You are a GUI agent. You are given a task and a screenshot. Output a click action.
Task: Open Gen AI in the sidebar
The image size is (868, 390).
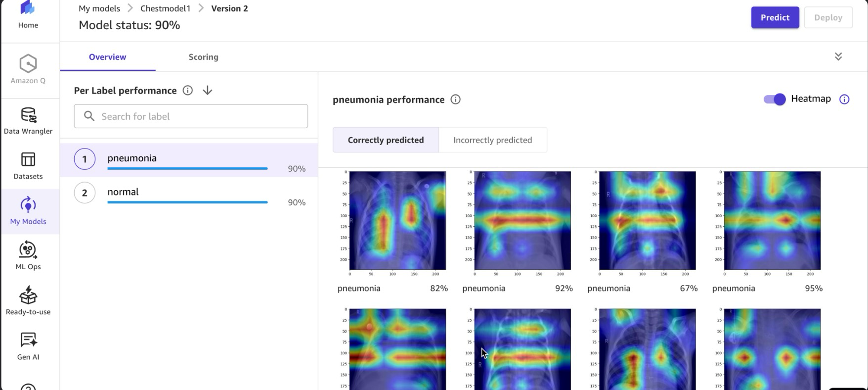pyautogui.click(x=28, y=346)
